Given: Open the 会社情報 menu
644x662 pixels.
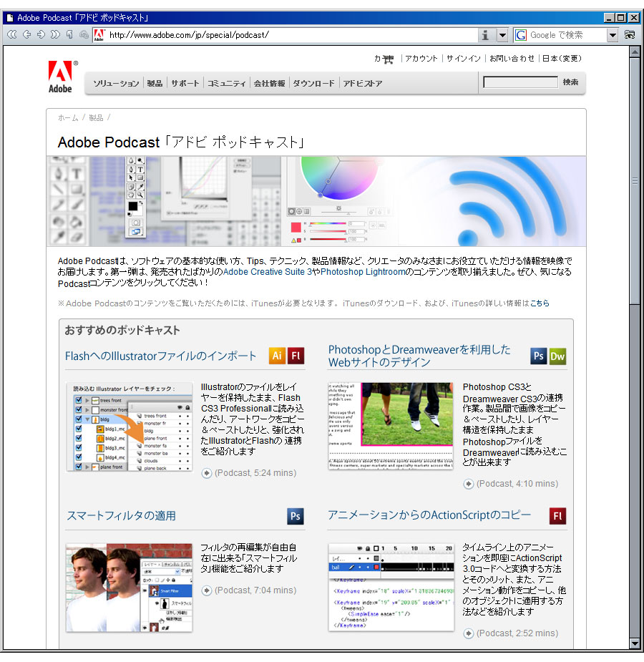Looking at the screenshot, I should [269, 83].
